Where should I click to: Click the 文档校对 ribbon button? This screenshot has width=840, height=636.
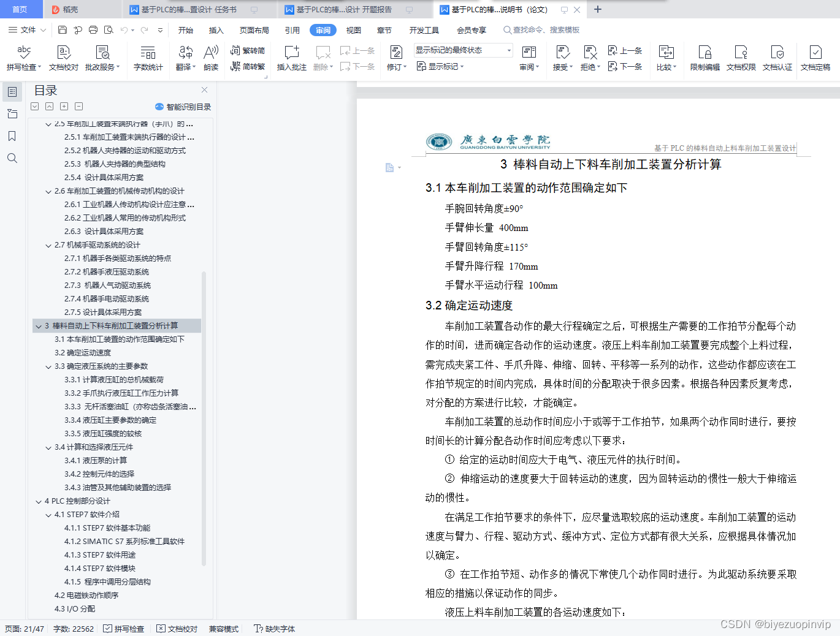pyautogui.click(x=64, y=58)
